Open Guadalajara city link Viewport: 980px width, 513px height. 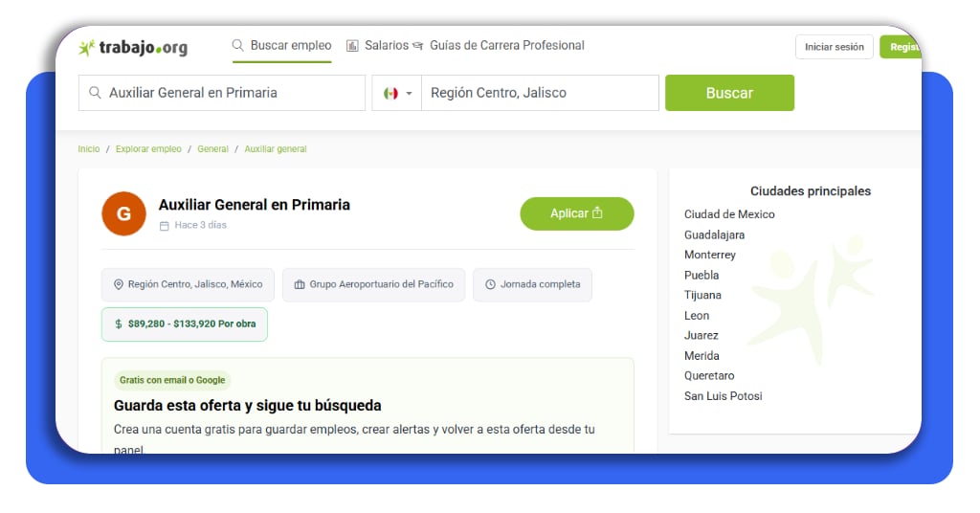(714, 234)
